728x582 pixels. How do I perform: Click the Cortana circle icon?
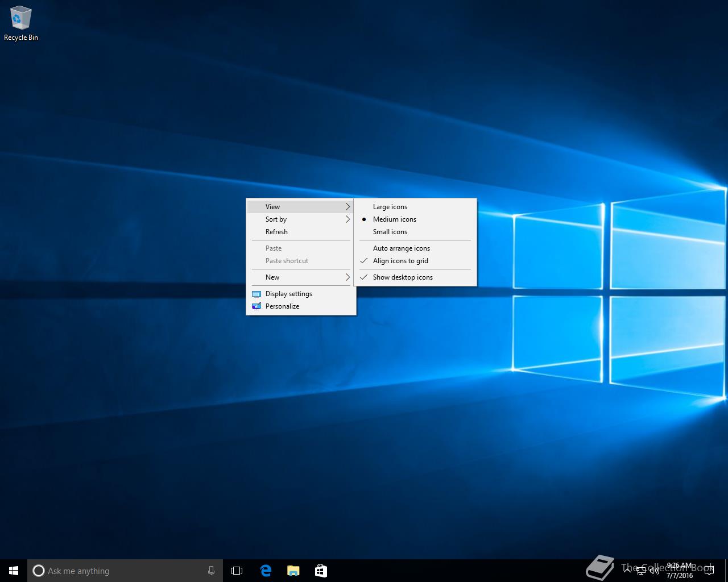(x=39, y=571)
